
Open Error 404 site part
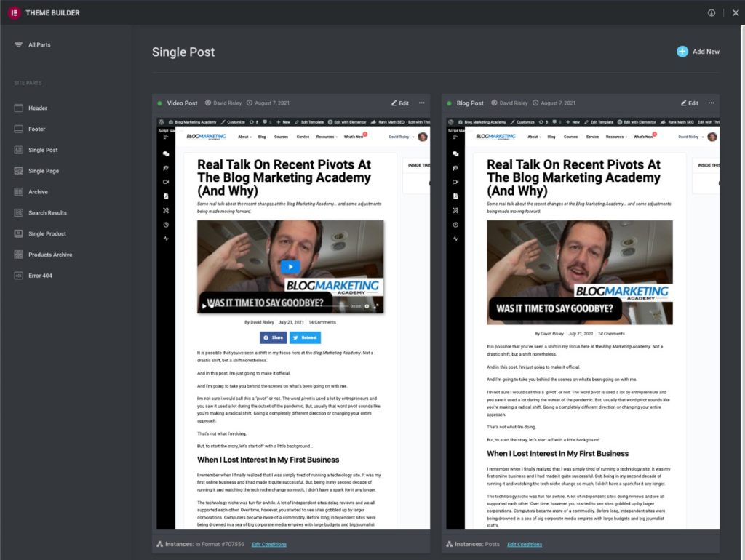point(41,275)
